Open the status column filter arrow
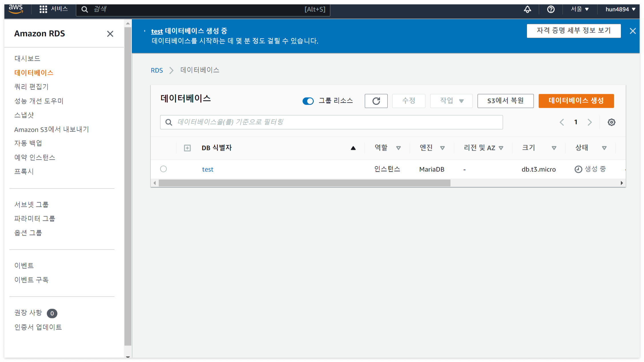644x362 pixels. click(x=604, y=148)
